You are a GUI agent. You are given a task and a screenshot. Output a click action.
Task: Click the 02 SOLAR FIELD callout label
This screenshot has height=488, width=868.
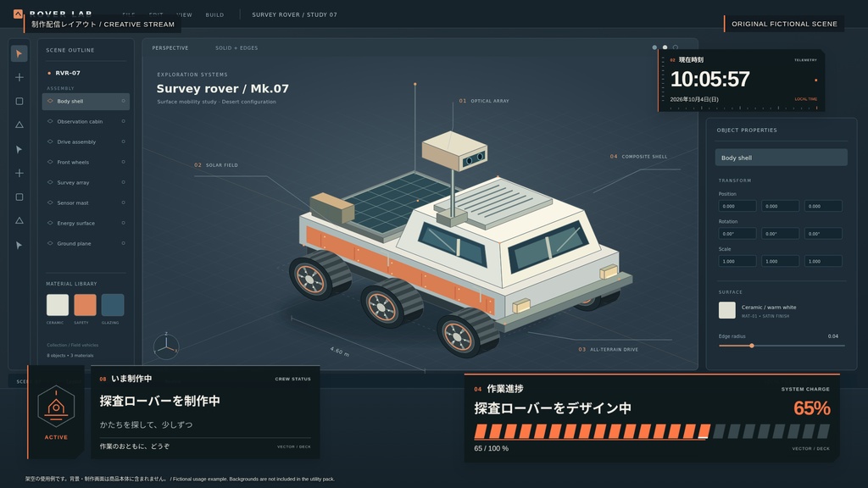[216, 165]
